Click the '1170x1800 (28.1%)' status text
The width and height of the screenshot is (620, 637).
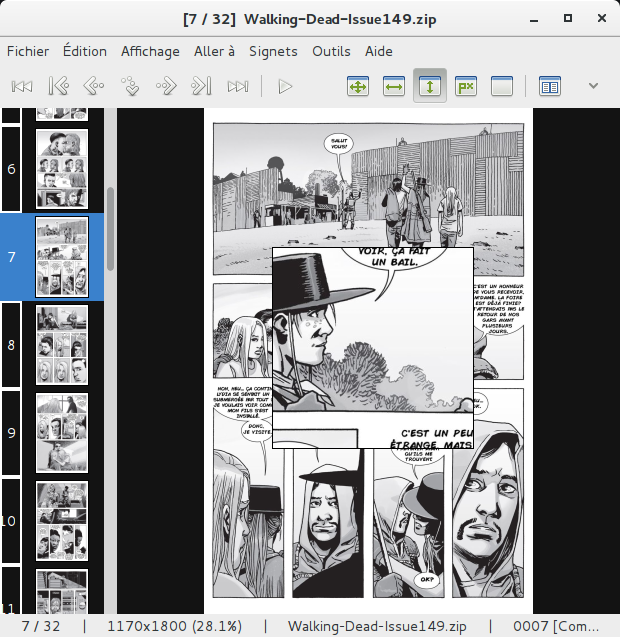pos(175,626)
